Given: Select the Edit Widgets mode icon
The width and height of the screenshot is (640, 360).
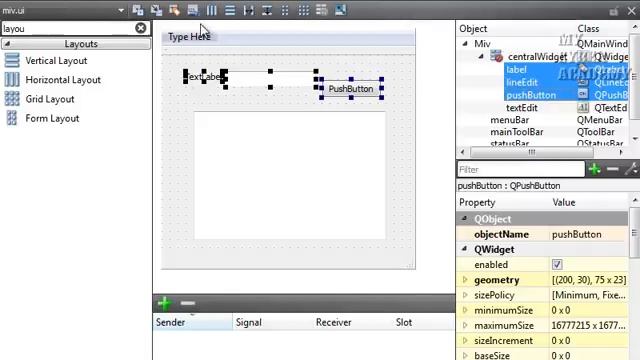Looking at the screenshot, I should (138, 10).
